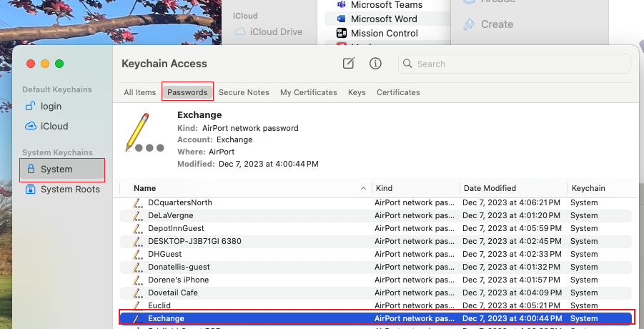Select the Dovetail Cafe password entry
Viewport: 644px width, 329px height.
point(173,293)
